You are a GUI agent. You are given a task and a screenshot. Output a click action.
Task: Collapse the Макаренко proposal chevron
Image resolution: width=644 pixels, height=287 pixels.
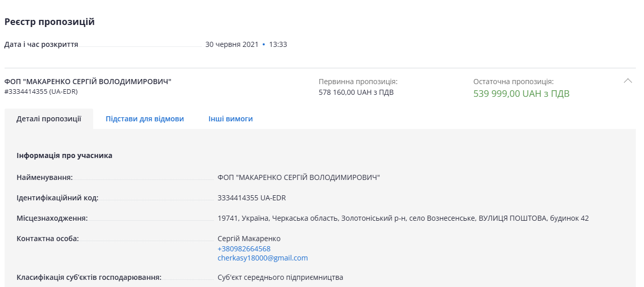click(x=628, y=81)
